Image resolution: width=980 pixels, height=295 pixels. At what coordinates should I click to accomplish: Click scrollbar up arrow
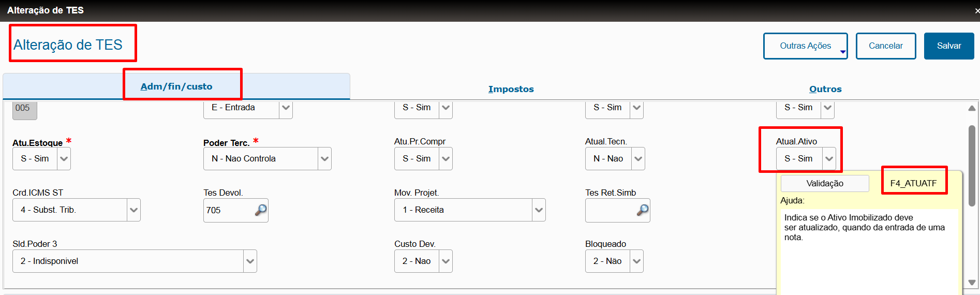(972, 108)
